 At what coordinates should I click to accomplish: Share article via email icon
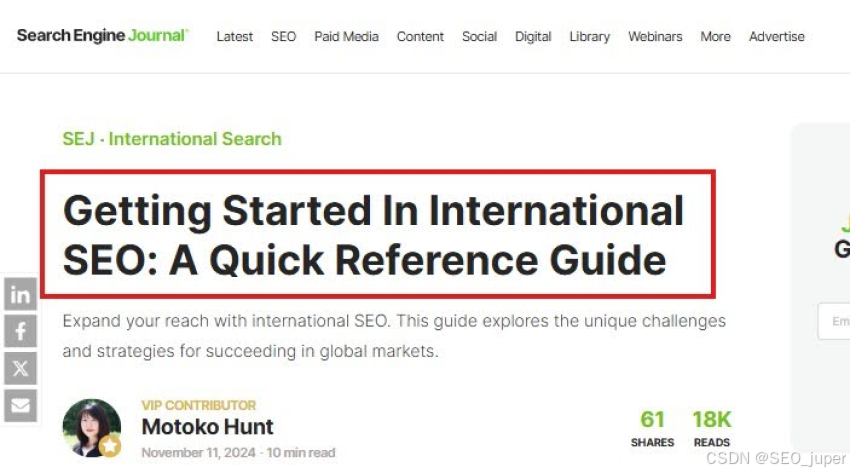[21, 405]
